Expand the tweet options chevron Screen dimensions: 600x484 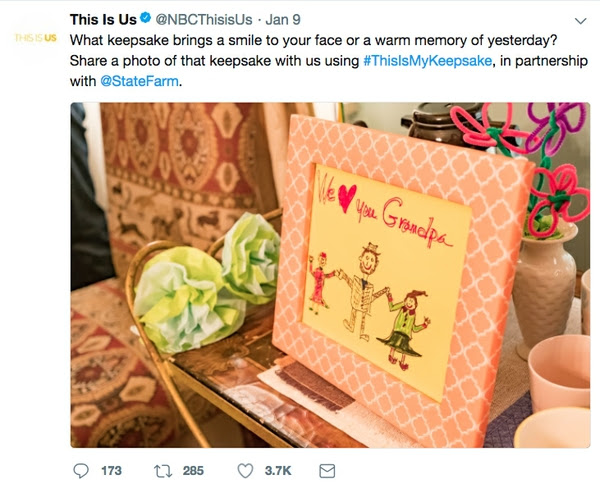point(580,20)
